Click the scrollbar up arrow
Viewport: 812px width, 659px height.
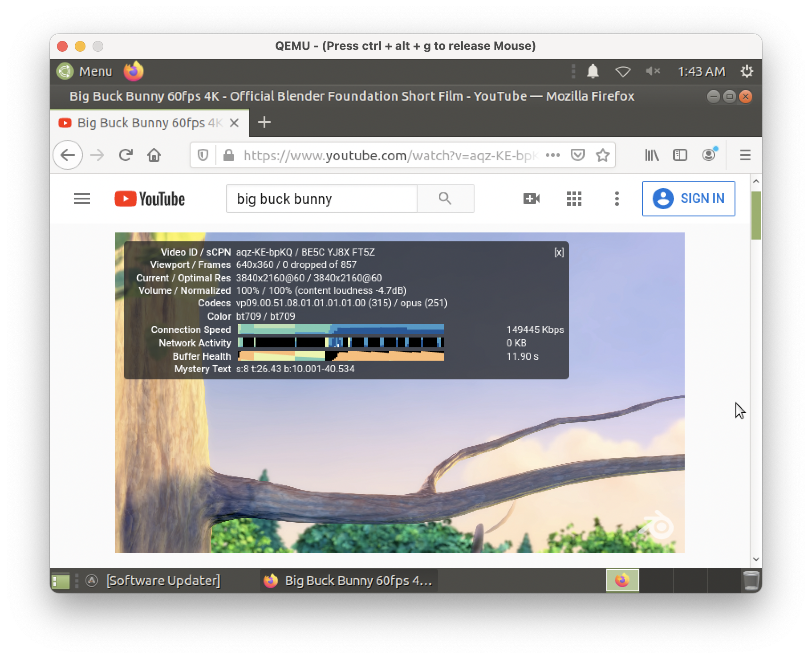click(x=756, y=181)
